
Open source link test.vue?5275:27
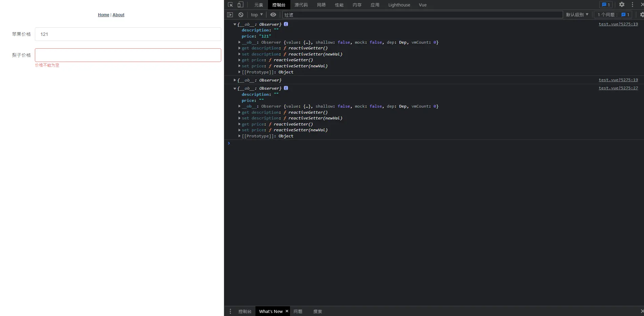pyautogui.click(x=618, y=88)
